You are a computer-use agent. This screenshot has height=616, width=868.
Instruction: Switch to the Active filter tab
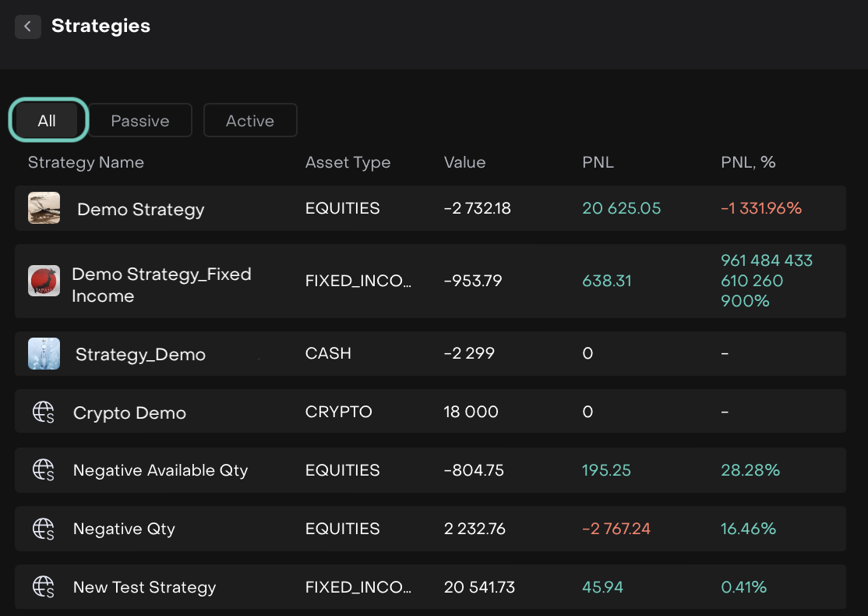(x=250, y=121)
